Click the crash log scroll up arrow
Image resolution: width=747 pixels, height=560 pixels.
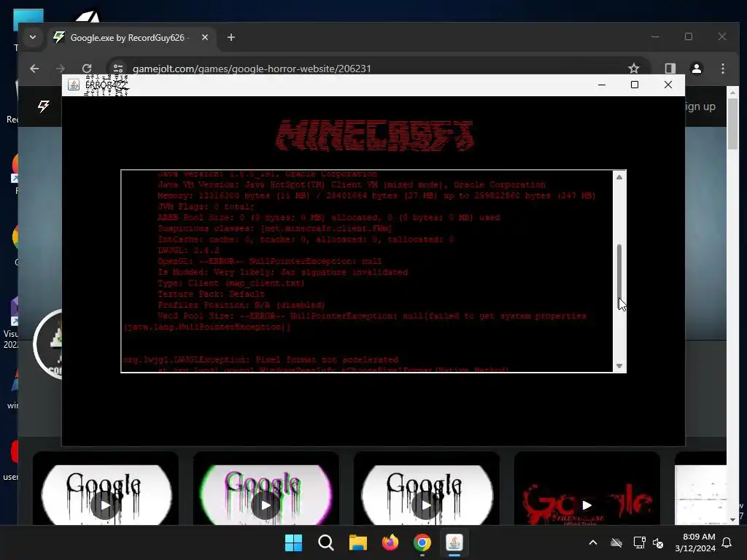pos(619,177)
